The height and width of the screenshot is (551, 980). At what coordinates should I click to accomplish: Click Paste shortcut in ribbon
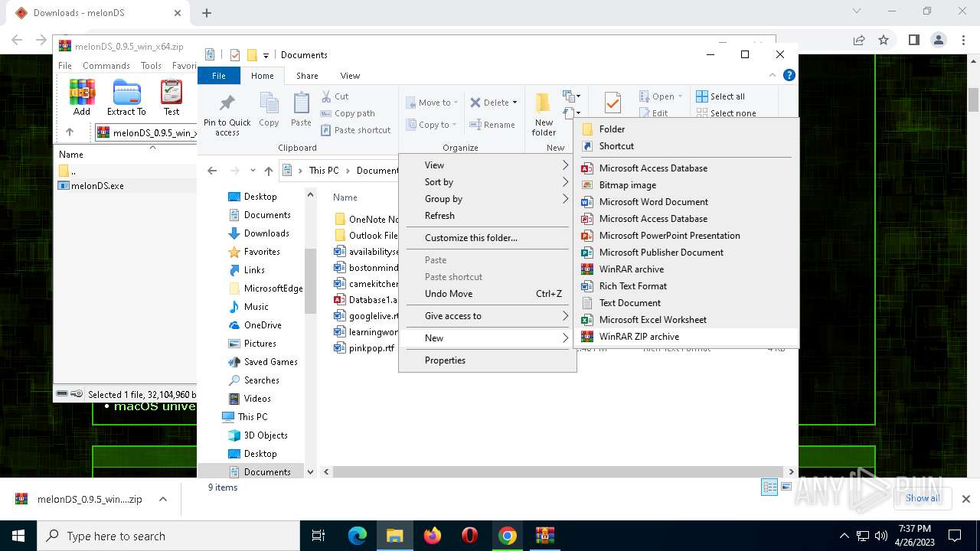[x=356, y=130]
